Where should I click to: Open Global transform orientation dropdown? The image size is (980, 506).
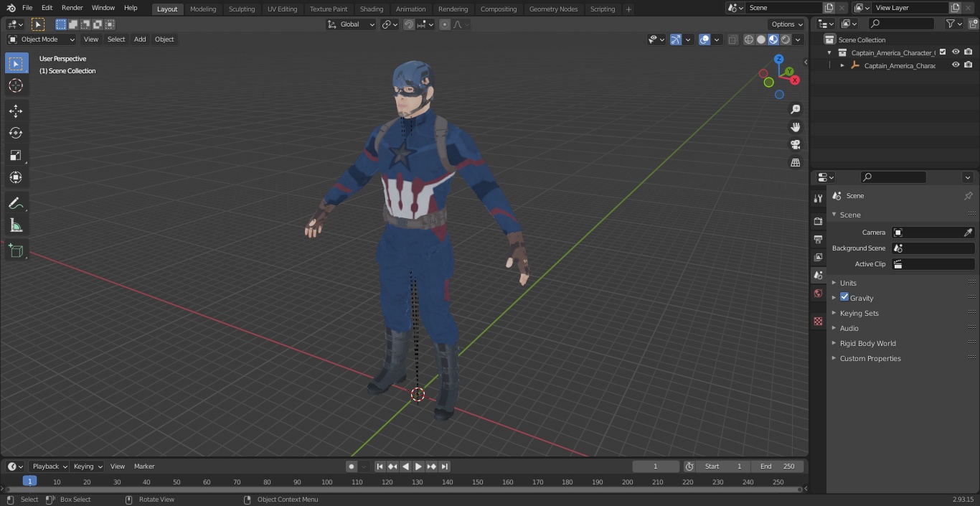tap(352, 24)
